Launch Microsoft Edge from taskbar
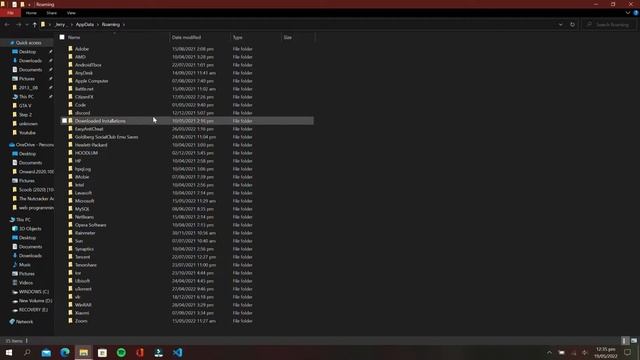Screen dimensions: 640x360 pyautogui.click(x=65, y=352)
